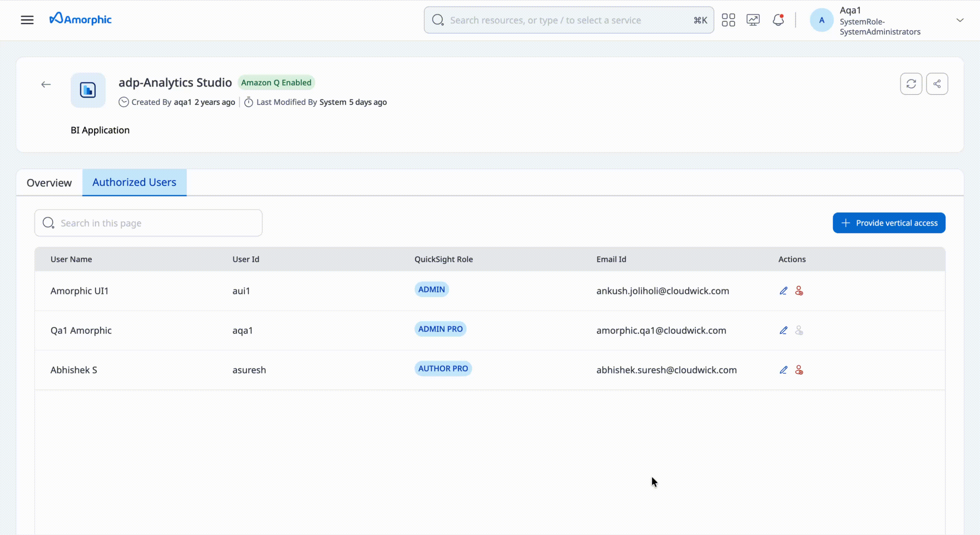This screenshot has width=980, height=535.
Task: Edit access for Qa1 Amorphic
Action: pyautogui.click(x=783, y=331)
